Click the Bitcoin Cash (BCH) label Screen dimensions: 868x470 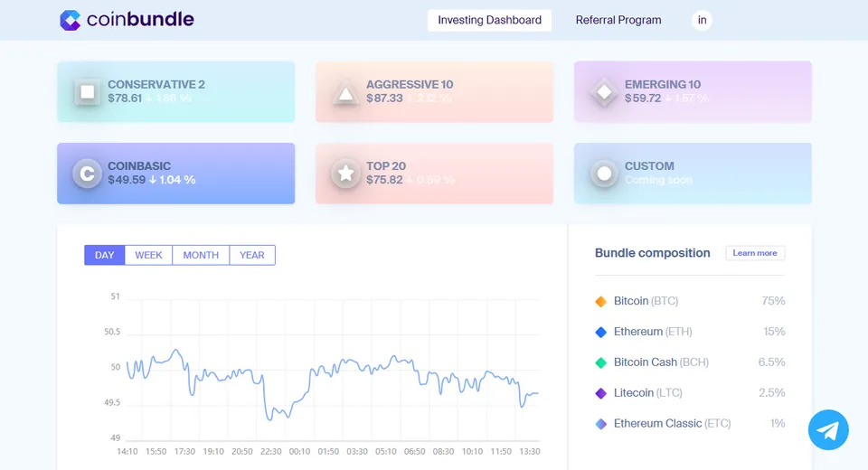[x=662, y=362]
